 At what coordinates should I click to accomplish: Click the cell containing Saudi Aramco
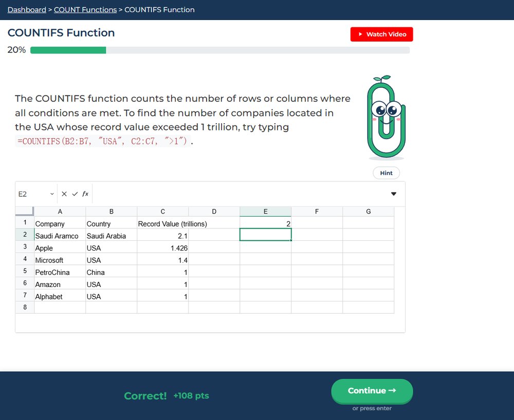[x=60, y=235]
